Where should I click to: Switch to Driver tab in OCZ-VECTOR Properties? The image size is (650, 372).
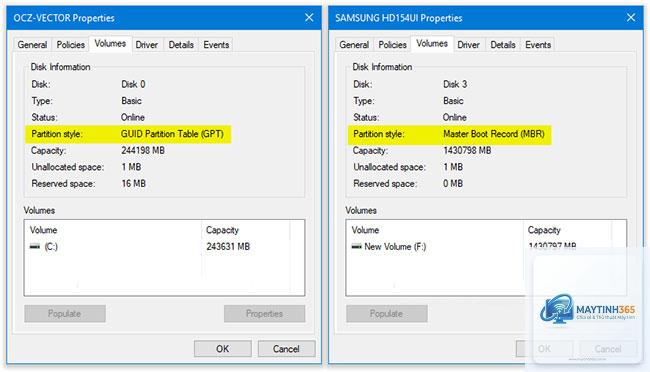pos(147,44)
